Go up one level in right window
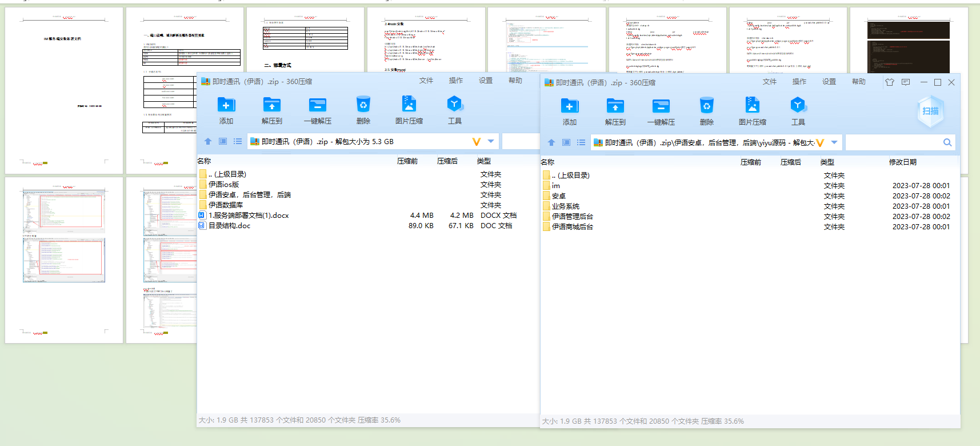Image resolution: width=980 pixels, height=446 pixels. click(551, 142)
